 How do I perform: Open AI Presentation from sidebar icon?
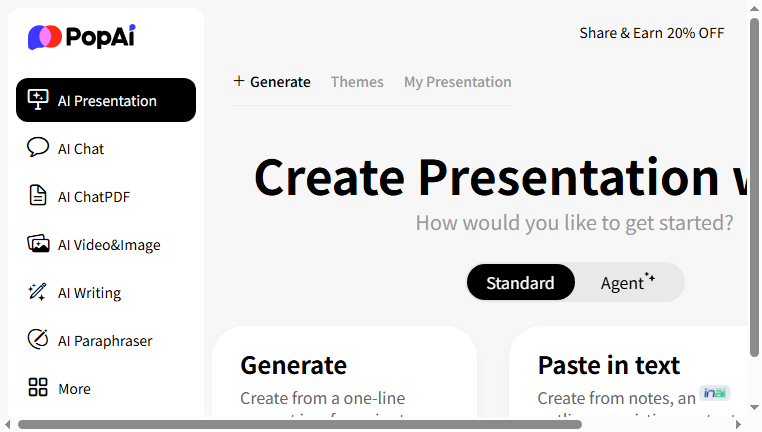click(38, 100)
